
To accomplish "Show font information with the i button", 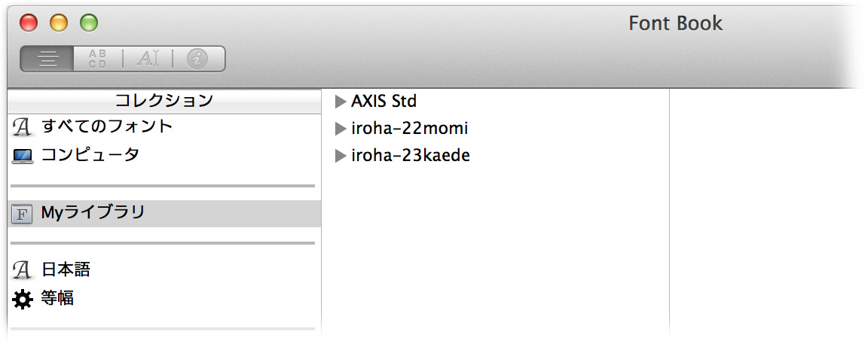I will pyautogui.click(x=197, y=59).
